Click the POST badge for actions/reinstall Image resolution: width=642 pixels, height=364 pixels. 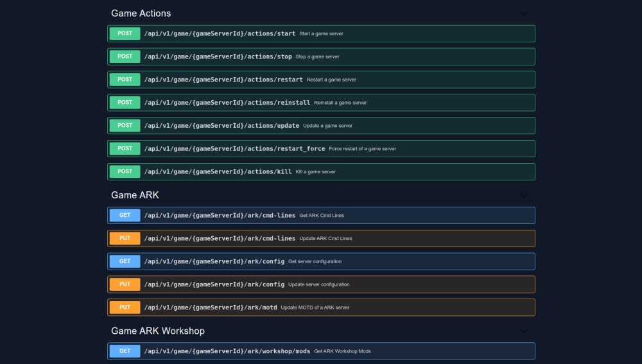click(x=125, y=103)
